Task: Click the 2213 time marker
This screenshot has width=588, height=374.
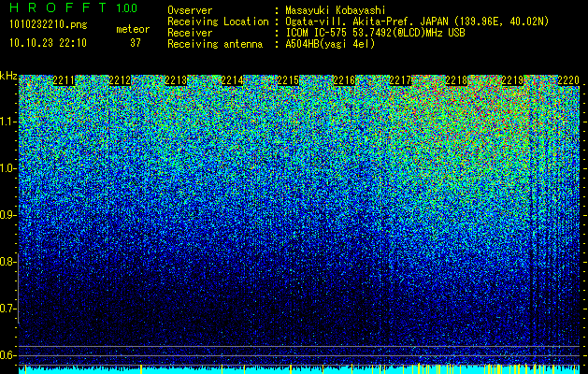Action: point(176,80)
